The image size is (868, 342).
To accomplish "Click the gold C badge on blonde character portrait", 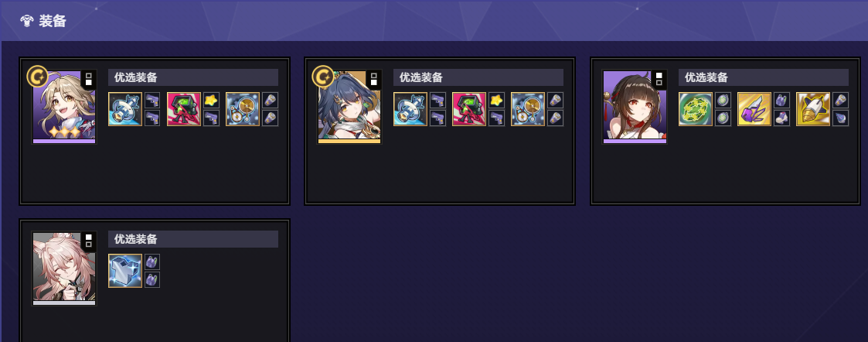I will click(x=38, y=77).
